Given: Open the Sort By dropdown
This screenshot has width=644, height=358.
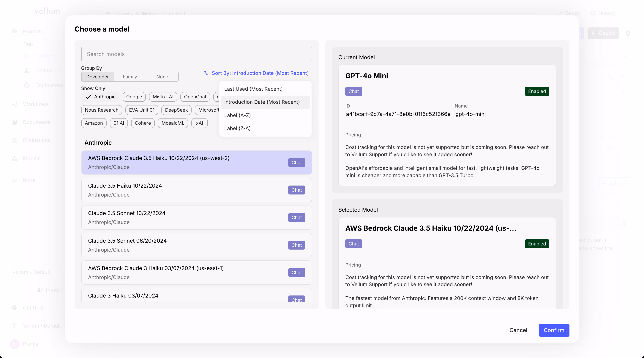Looking at the screenshot, I should pyautogui.click(x=260, y=73).
